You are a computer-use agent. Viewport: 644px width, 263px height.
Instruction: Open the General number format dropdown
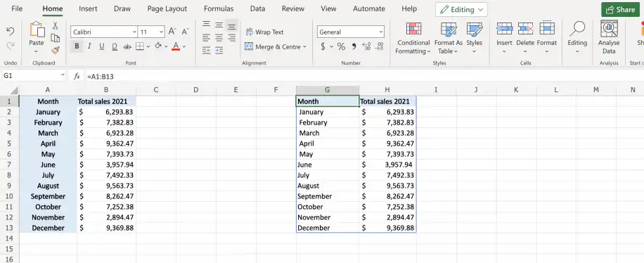pos(381,32)
